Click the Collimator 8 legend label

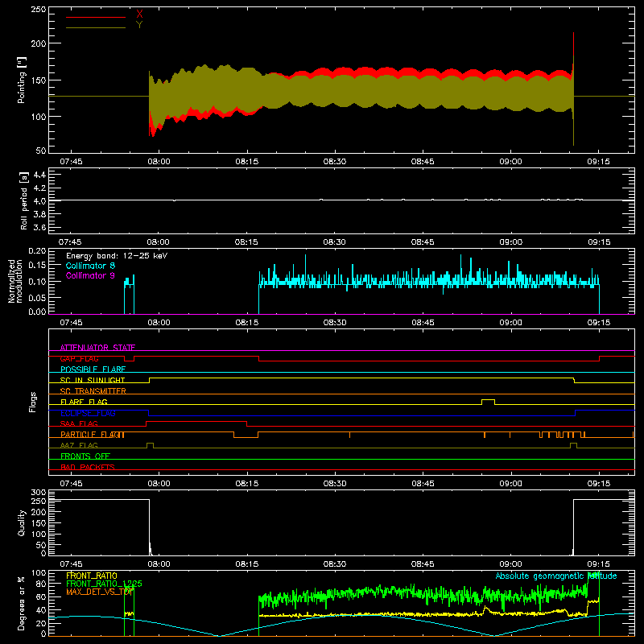pos(90,266)
